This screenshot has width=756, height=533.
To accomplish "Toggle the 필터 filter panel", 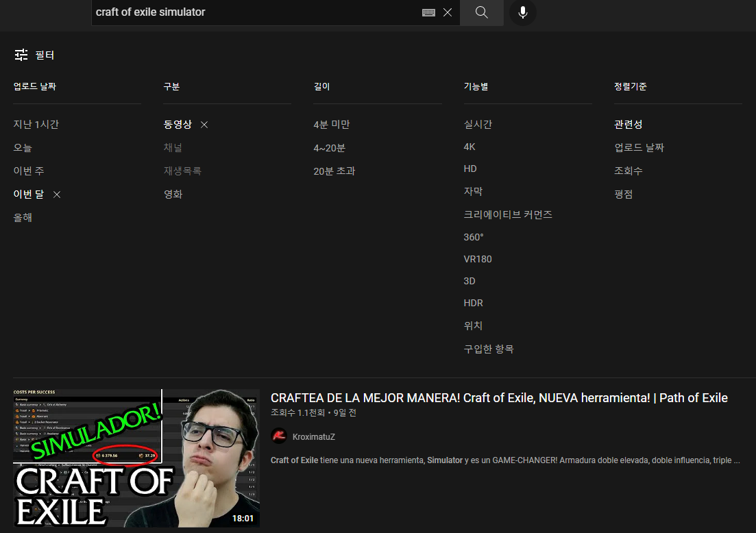I will [x=34, y=55].
